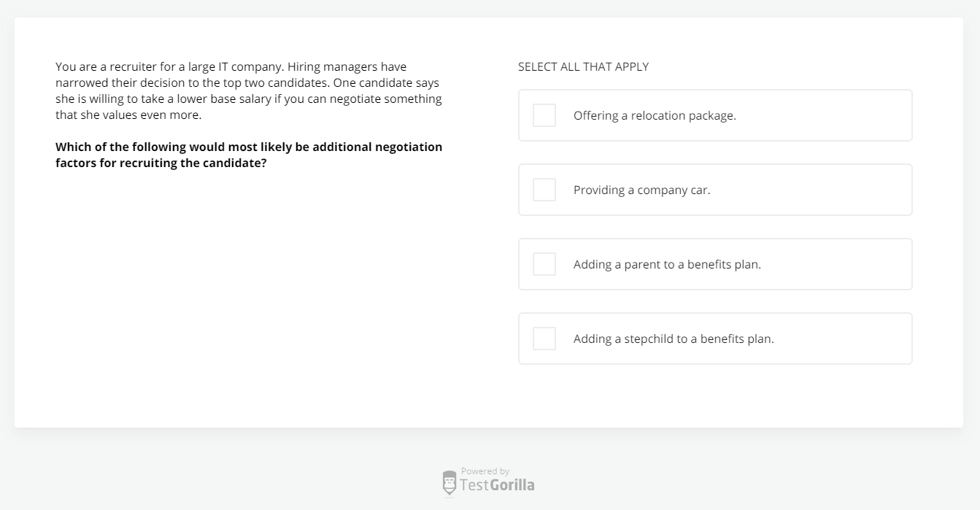Click the 'Offering a relocation package.' label text
Viewport: 980px width, 510px height.
coord(655,115)
